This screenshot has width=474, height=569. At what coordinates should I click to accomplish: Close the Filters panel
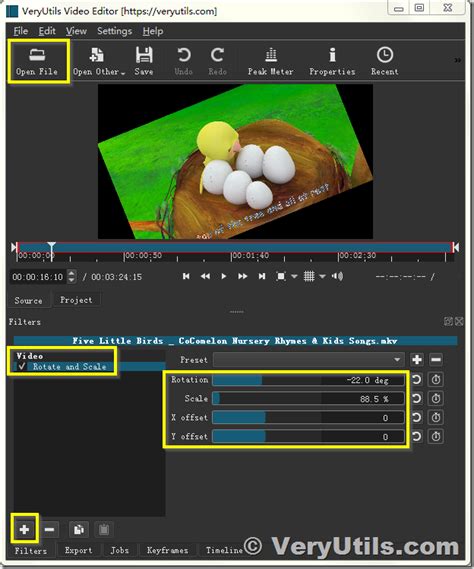459,321
